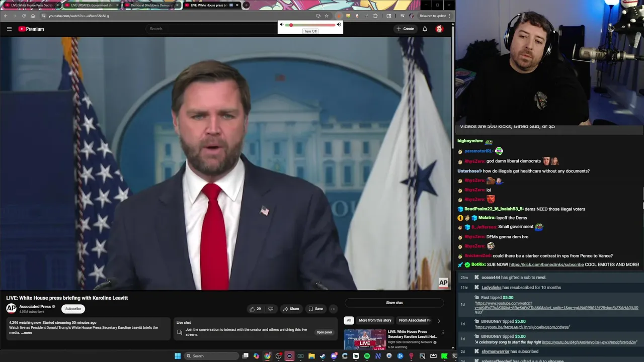Go back with the browser back arrow

pos(6,16)
